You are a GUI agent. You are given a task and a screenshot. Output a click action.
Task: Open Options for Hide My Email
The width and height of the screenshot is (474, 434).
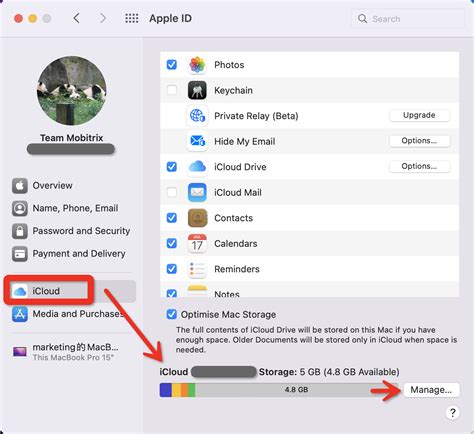(x=419, y=141)
